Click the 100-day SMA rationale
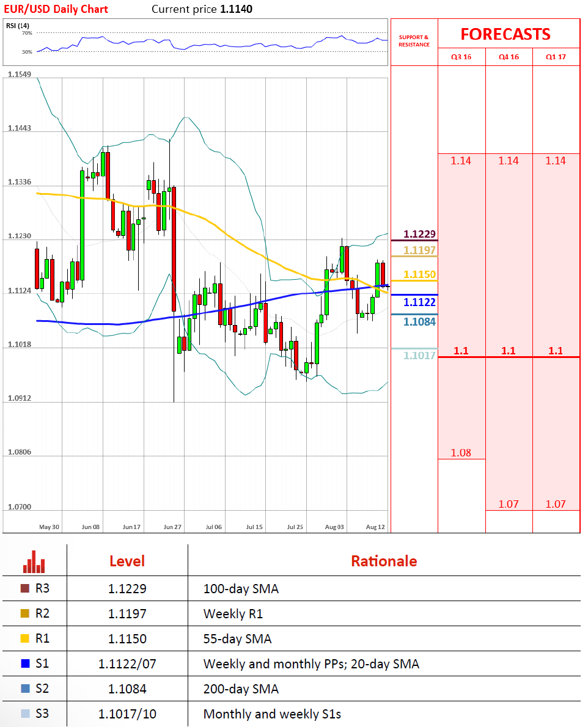 tap(241, 589)
